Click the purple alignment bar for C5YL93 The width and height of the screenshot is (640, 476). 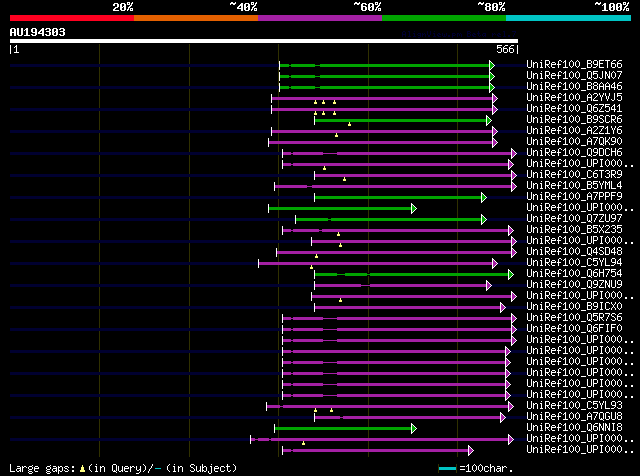coord(388,406)
